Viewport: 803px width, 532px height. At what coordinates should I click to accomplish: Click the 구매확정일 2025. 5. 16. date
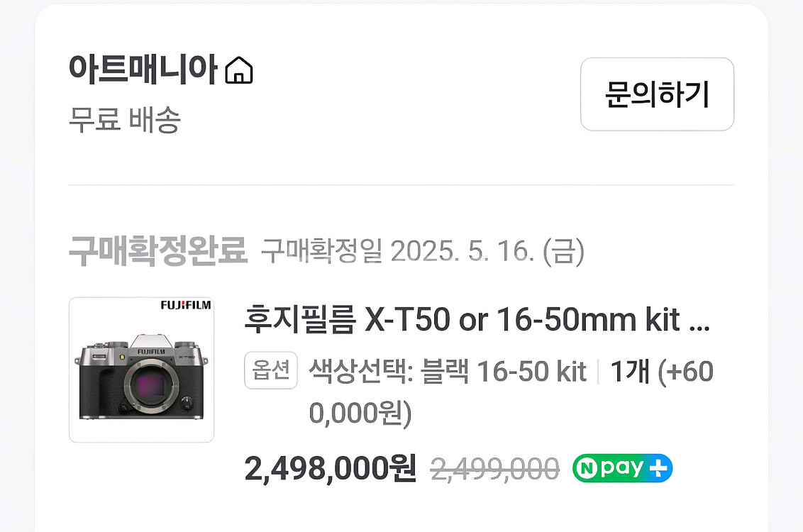(x=423, y=251)
